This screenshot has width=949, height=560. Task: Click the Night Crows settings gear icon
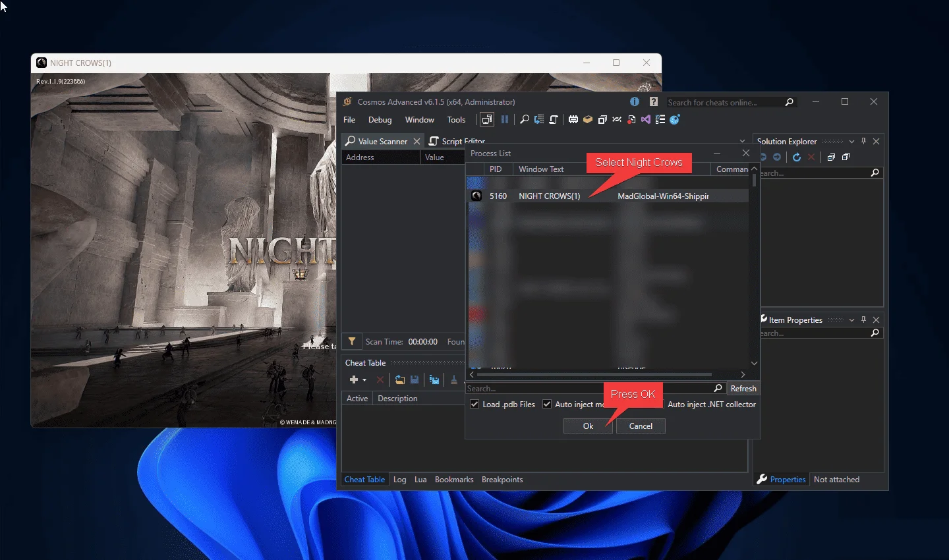pyautogui.click(x=645, y=87)
